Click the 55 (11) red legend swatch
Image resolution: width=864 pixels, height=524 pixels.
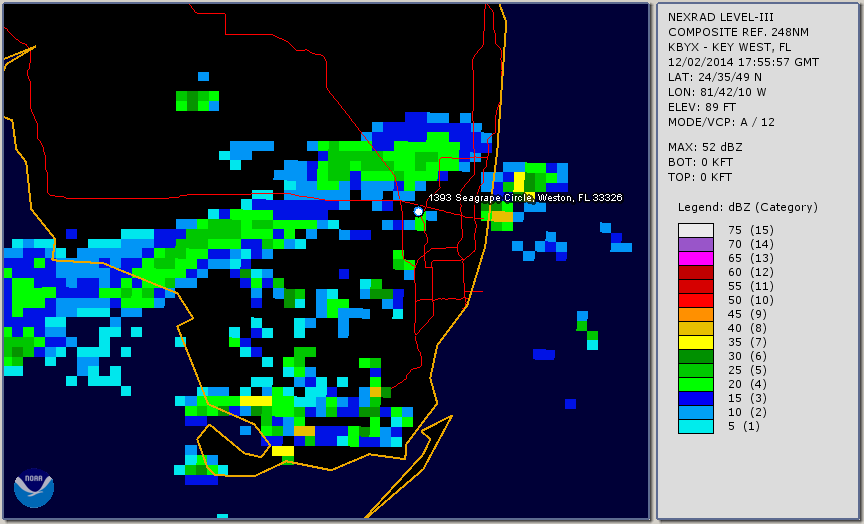coord(696,287)
